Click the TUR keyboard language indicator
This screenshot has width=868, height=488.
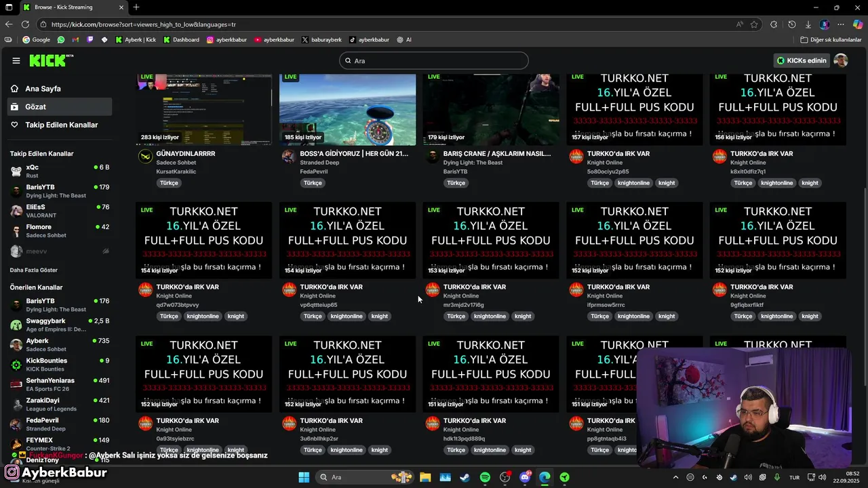[x=794, y=477]
